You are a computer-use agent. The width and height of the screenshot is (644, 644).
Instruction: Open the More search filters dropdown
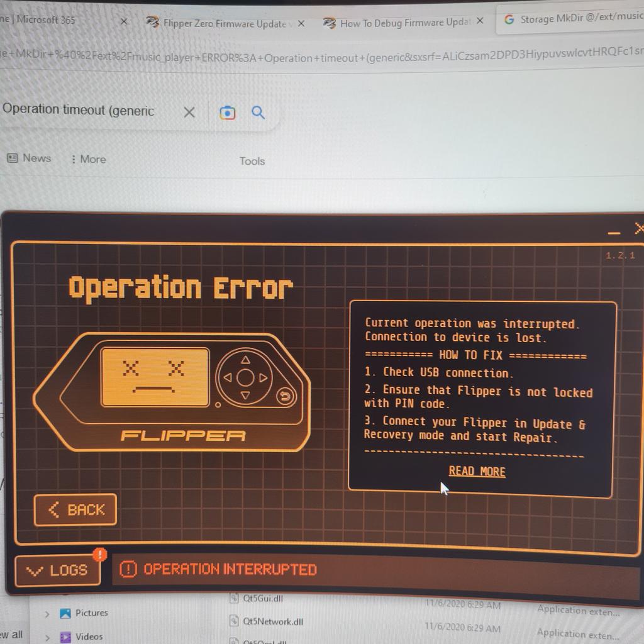(88, 160)
